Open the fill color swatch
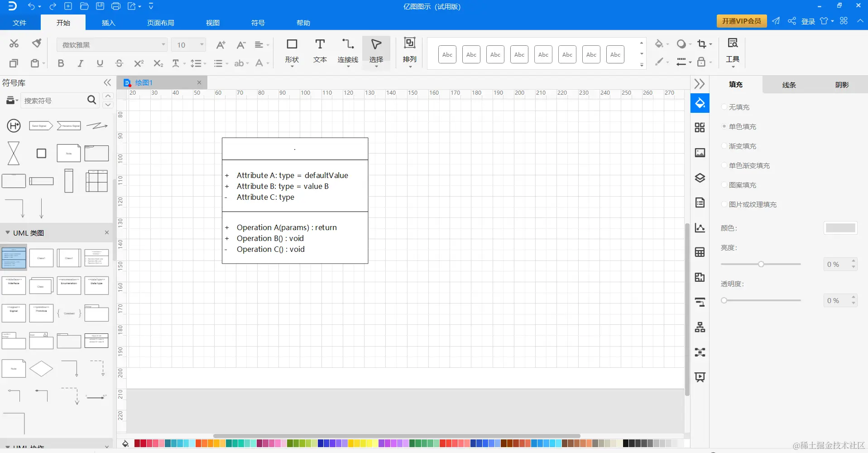Viewport: 868px width, 453px height. click(x=840, y=228)
